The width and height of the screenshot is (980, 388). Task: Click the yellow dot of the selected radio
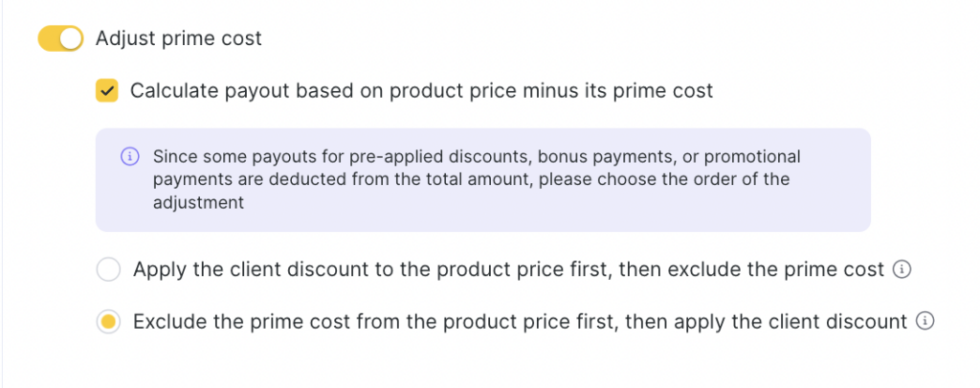click(x=108, y=322)
